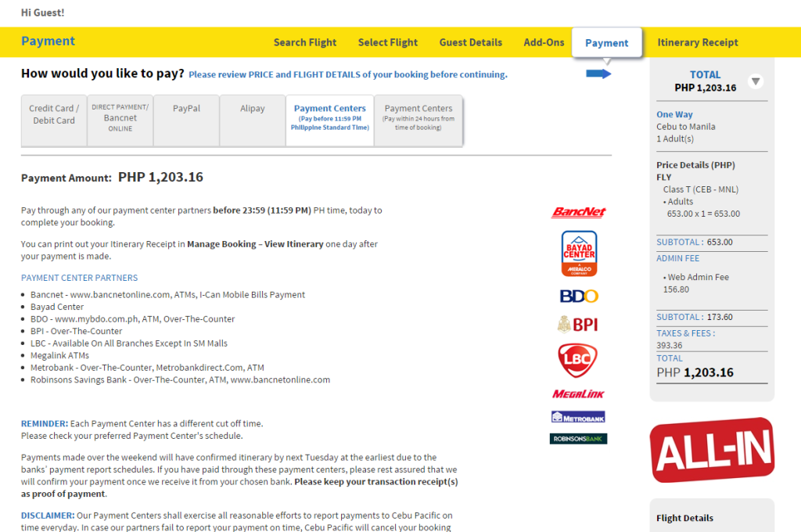Click Price Details (PHP) heading
The width and height of the screenshot is (801, 532).
[695, 165]
